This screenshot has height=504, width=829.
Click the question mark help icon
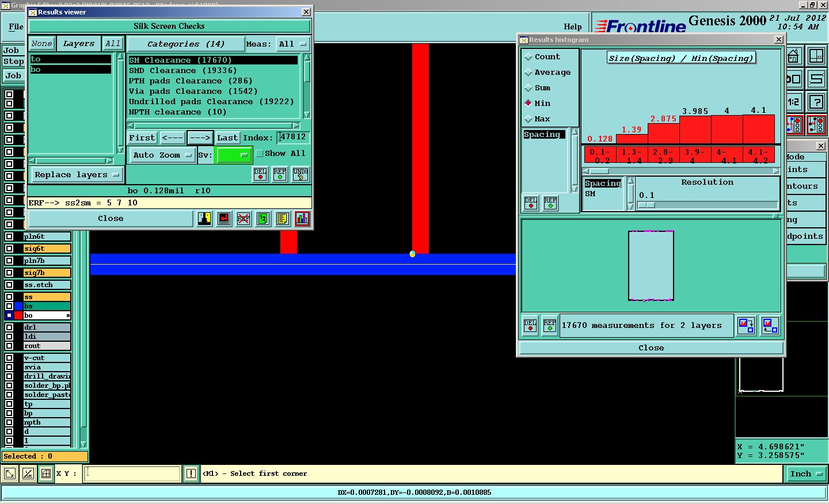coord(816,102)
